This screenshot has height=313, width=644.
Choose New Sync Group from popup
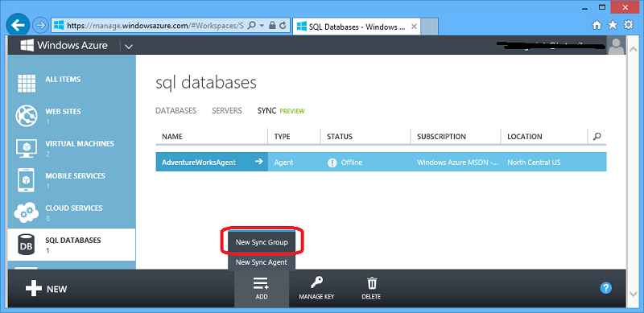(x=262, y=242)
